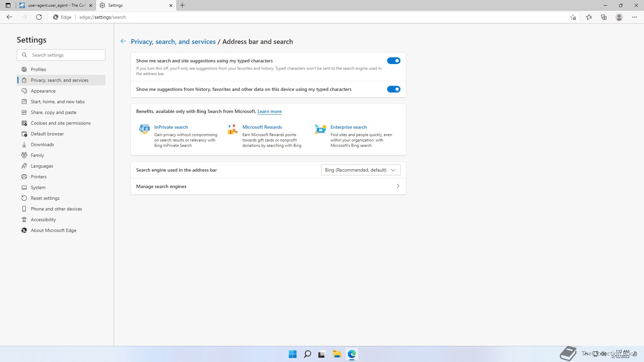Open Family settings

click(x=61, y=155)
